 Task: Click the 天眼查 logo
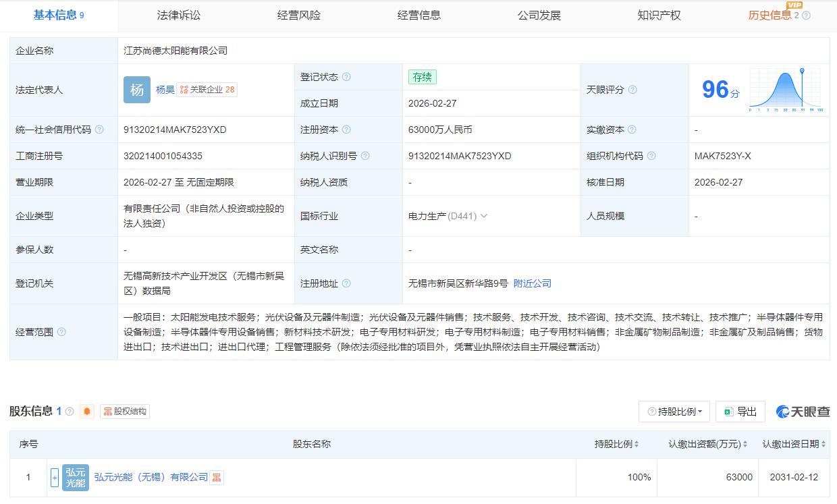801,412
